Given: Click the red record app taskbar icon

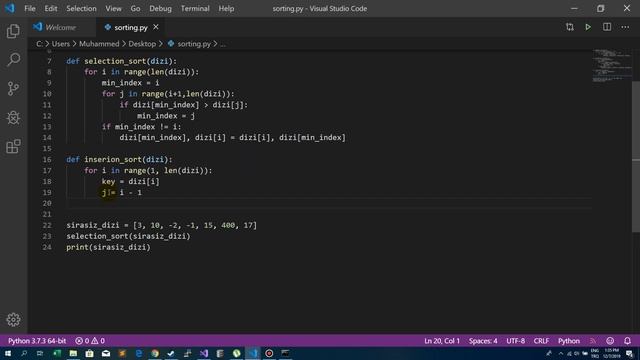Looking at the screenshot, I should (269, 353).
